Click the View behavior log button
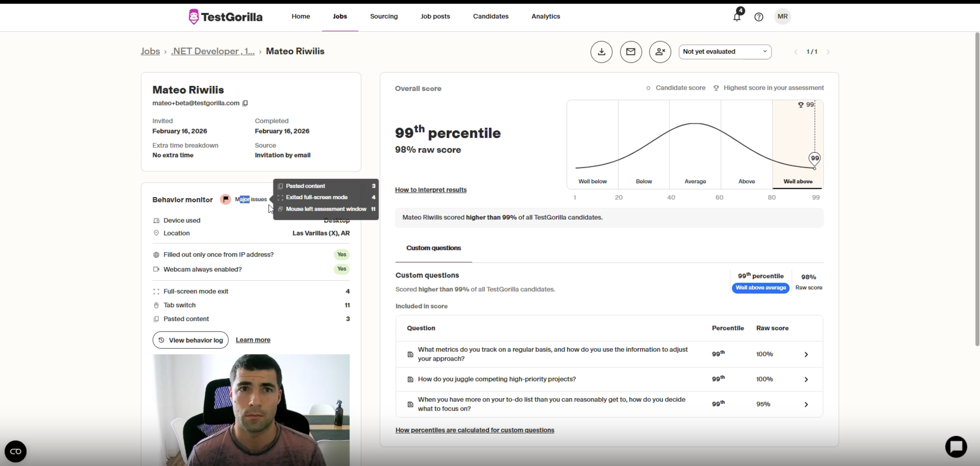Viewport: 980px width, 466px height. [x=190, y=340]
